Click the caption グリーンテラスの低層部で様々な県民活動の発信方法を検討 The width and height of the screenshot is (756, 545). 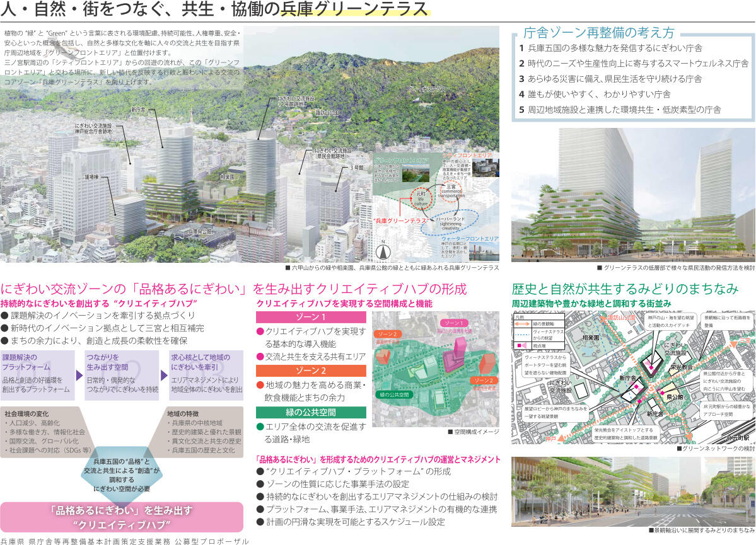676,267
